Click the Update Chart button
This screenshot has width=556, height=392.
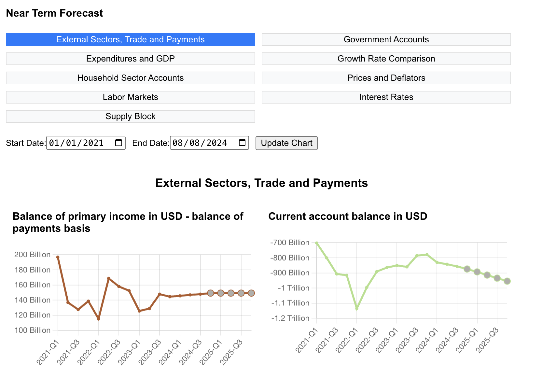(286, 143)
